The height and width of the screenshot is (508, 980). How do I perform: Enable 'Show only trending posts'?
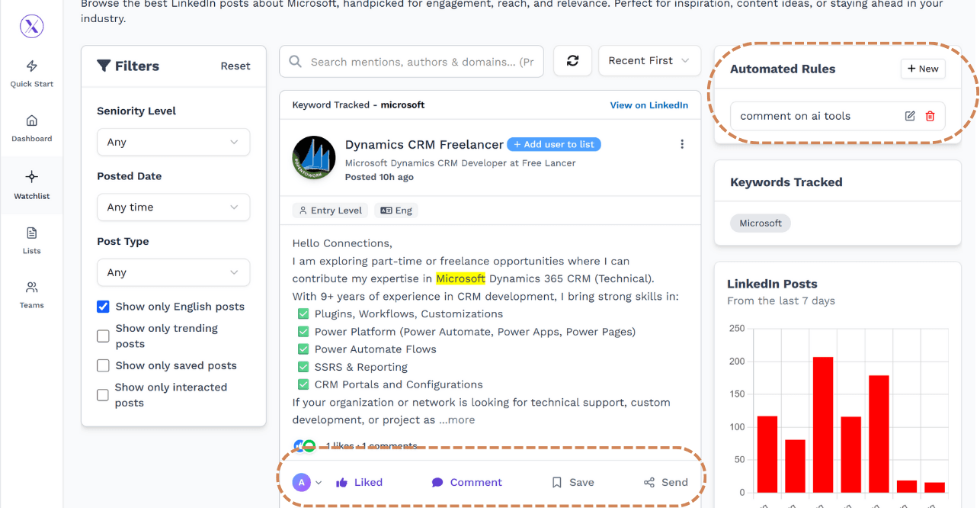point(103,336)
